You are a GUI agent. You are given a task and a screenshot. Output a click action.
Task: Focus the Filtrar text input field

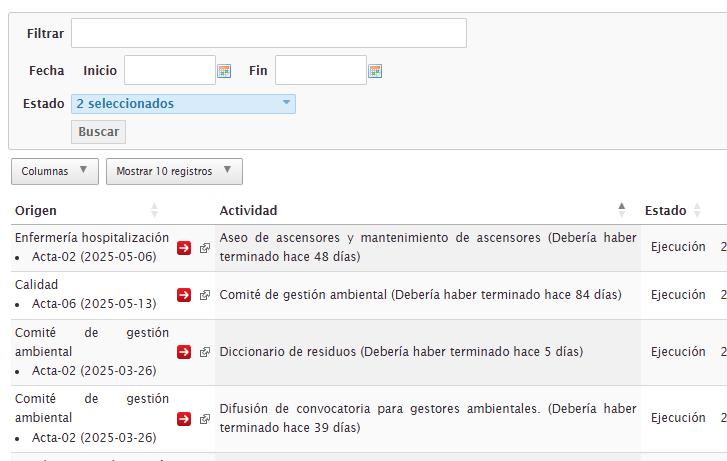click(269, 33)
